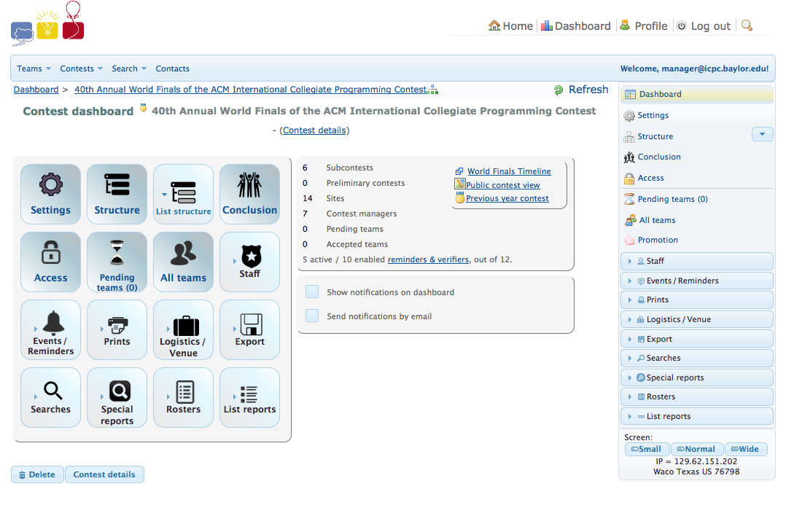This screenshot has height=532, width=786.
Task: Click the Delete button
Action: [37, 474]
